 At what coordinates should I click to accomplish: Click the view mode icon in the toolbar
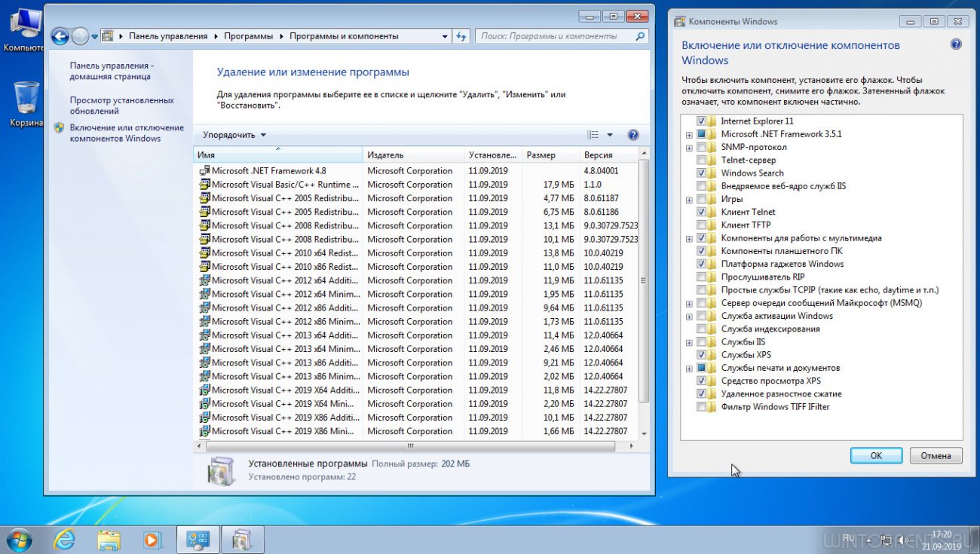pyautogui.click(x=593, y=135)
